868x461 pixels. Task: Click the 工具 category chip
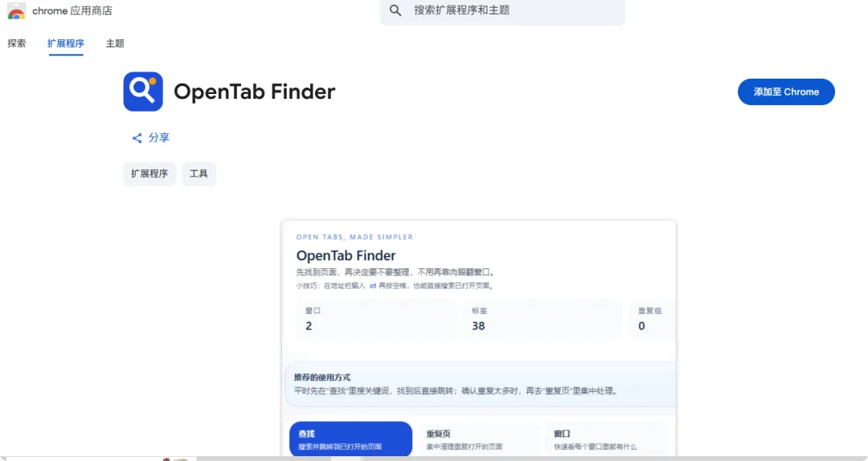coord(199,173)
